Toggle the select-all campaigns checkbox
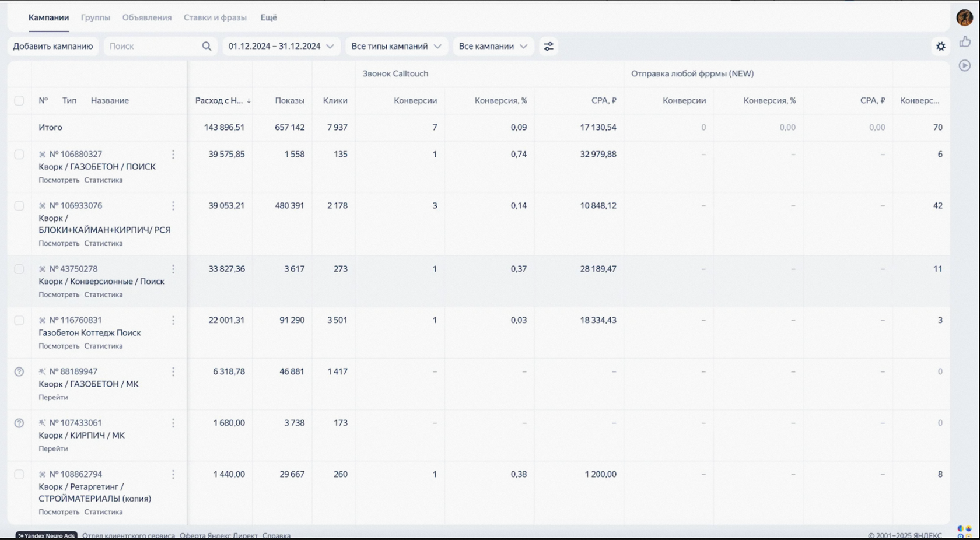The height and width of the screenshot is (540, 980). point(19,101)
